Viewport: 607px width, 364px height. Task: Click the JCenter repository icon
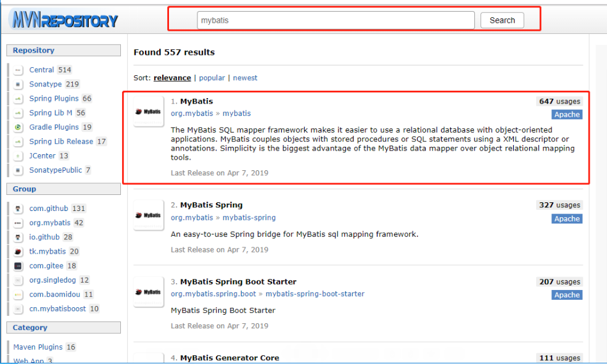[x=18, y=156]
